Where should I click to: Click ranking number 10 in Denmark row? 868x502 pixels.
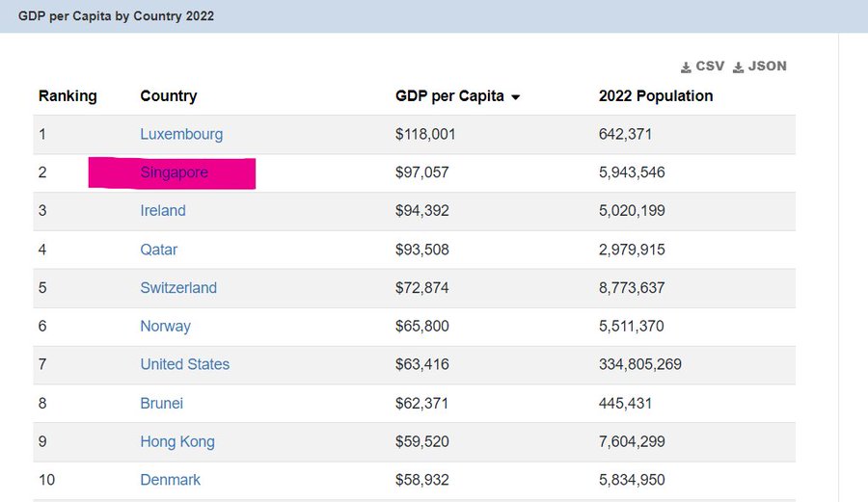[x=46, y=480]
